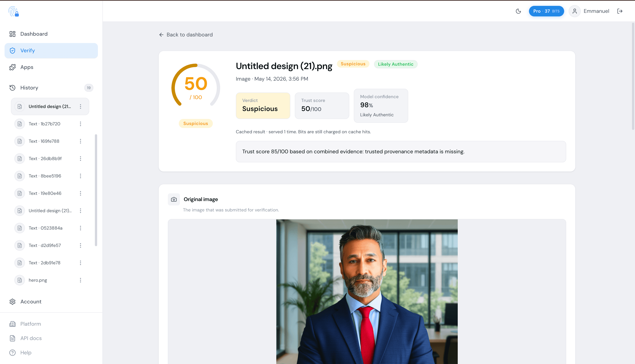The width and height of the screenshot is (635, 364).
Task: Open history item Text · 0523884a
Action: tap(50, 228)
